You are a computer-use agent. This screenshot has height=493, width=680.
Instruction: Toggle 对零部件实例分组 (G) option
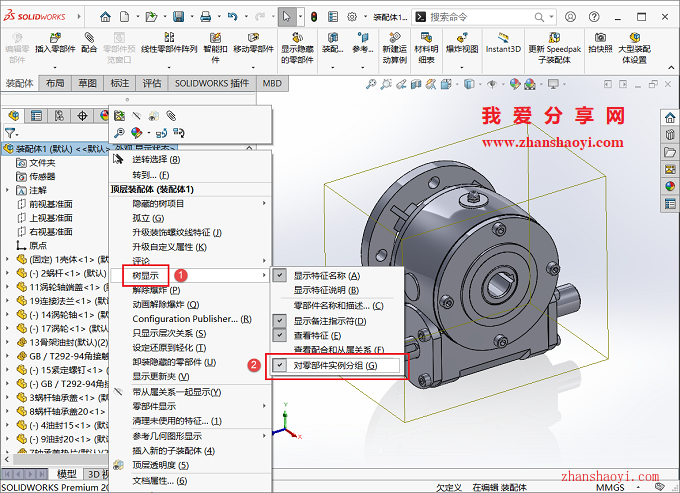click(x=335, y=366)
